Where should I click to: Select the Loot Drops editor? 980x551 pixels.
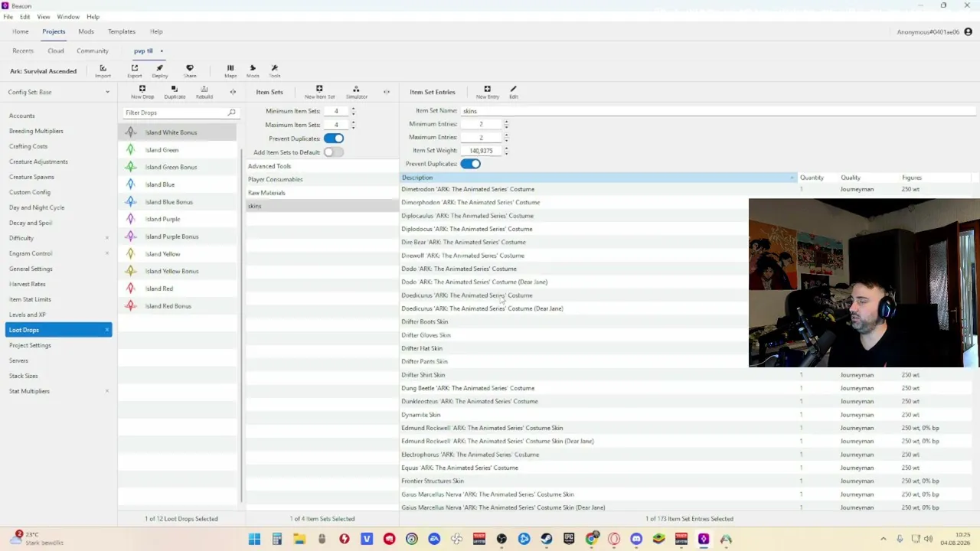point(58,330)
